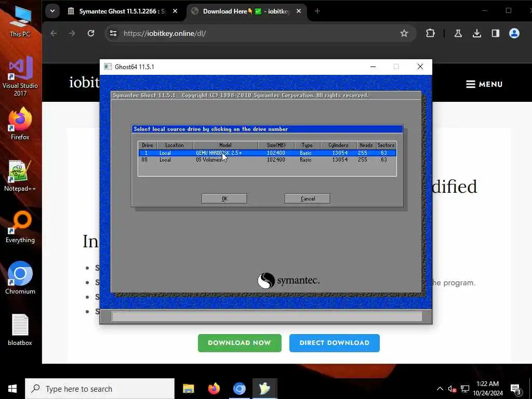Open browser downloads icon
The image size is (532, 399).
pyautogui.click(x=477, y=33)
